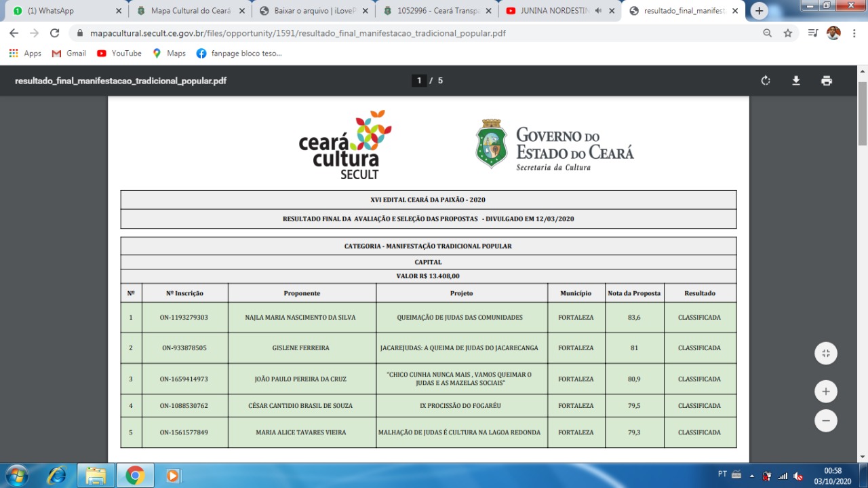Edit the PDF page number field
Image resolution: width=868 pixels, height=488 pixels.
[419, 81]
